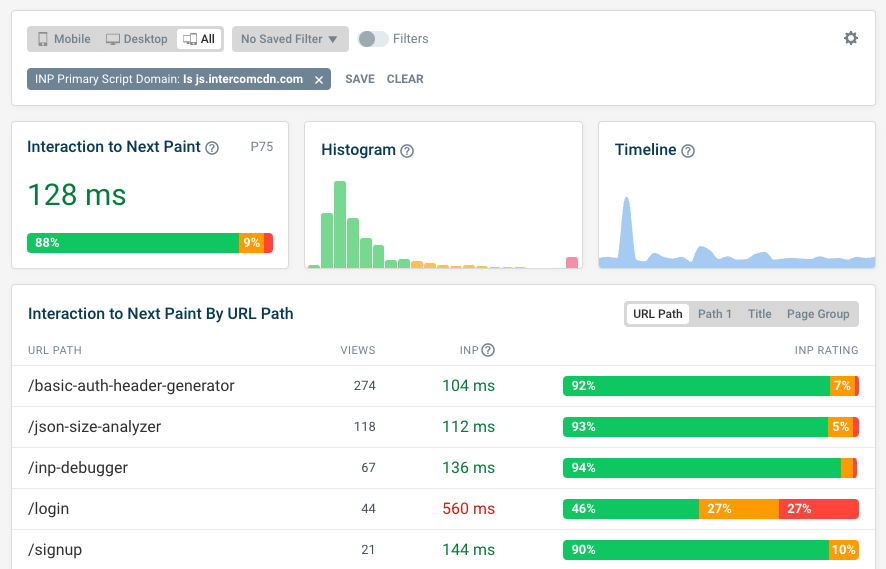The image size is (886, 569).
Task: Click the URL PATH column header
Action: (x=55, y=350)
